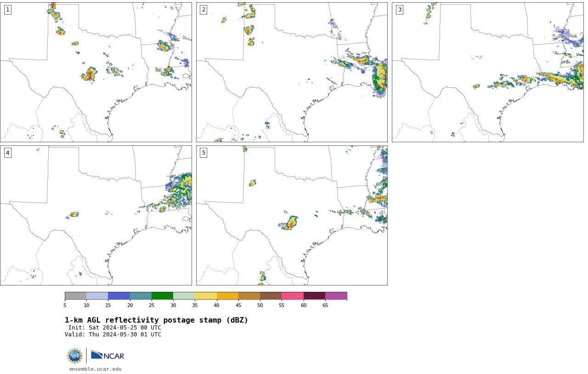Image resolution: width=588 pixels, height=374 pixels.
Task: Open ensemble member 2 reflectivity map
Action: coord(292,72)
